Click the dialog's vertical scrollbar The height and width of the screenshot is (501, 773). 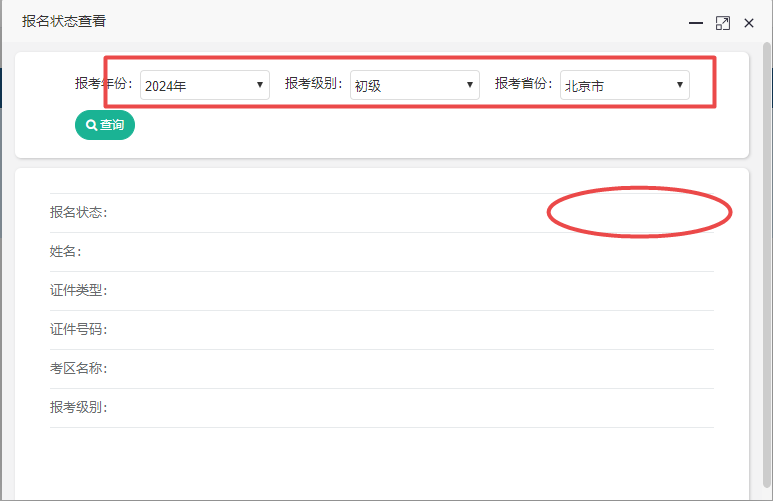coord(766,250)
